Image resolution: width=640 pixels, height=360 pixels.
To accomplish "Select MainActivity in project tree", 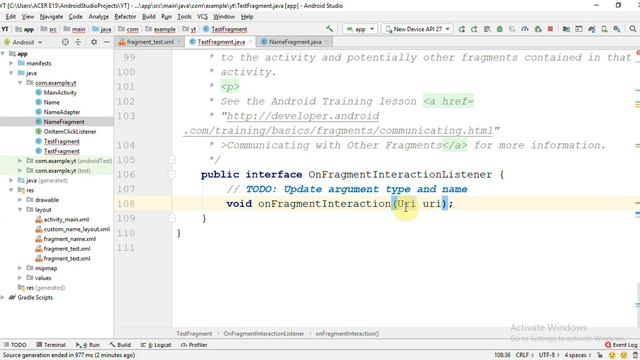I will point(60,93).
